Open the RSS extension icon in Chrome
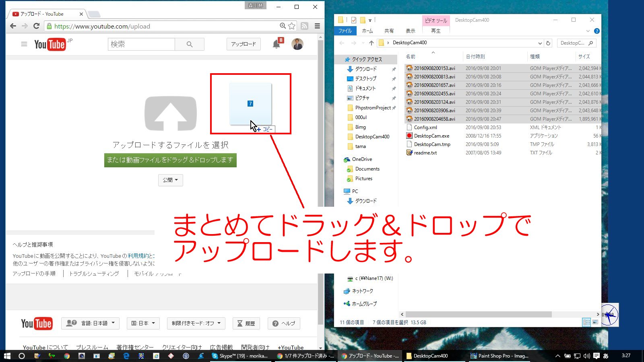The width and height of the screenshot is (644, 362). click(305, 26)
